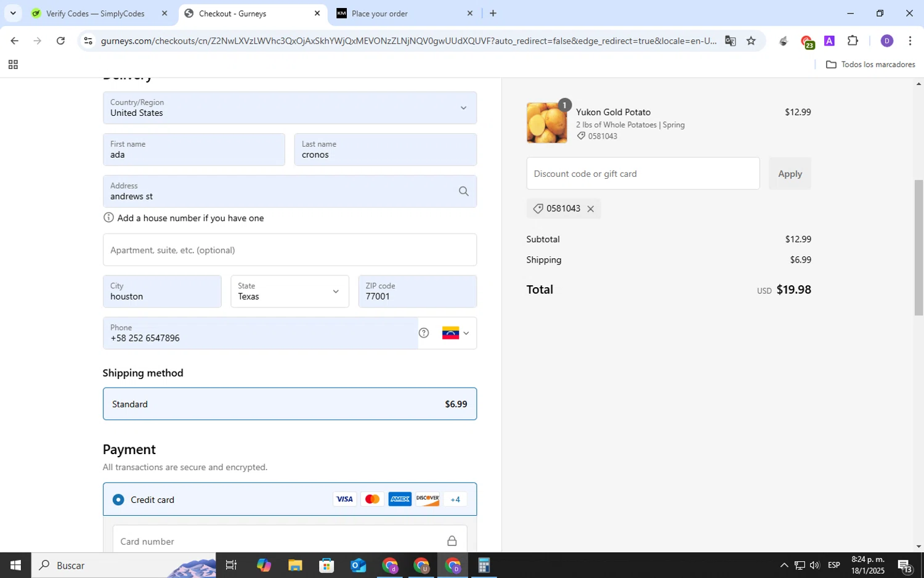Click the page vertical scrollbar thumb

tap(918, 248)
